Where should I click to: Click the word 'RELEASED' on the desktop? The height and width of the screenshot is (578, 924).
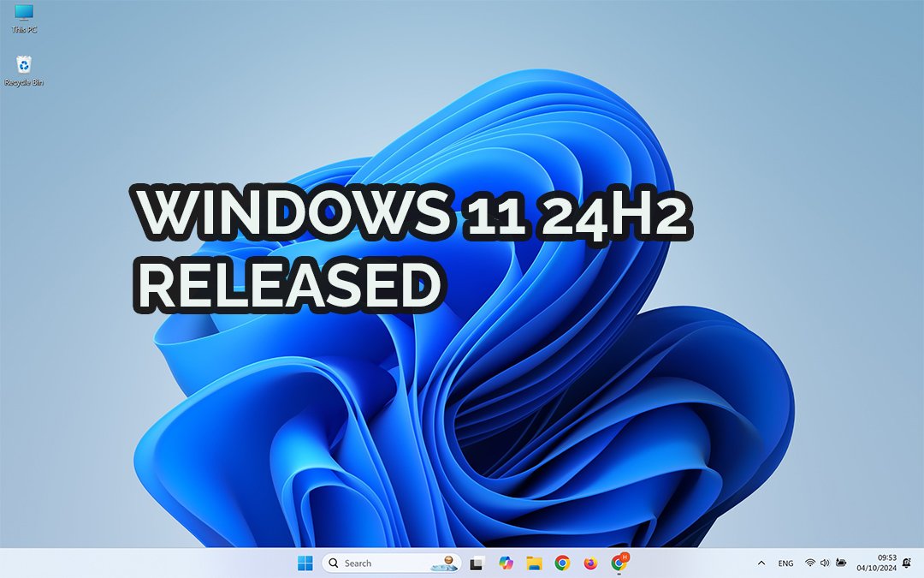pyautogui.click(x=289, y=284)
